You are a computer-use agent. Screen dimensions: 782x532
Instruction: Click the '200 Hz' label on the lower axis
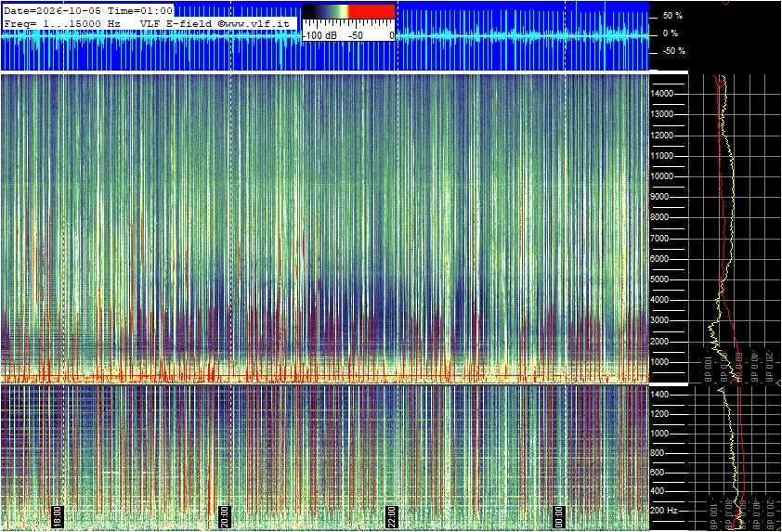coord(664,511)
